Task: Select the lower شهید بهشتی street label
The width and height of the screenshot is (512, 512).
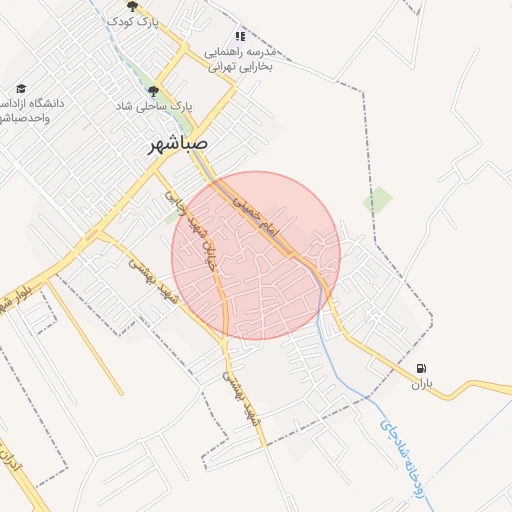Action: tap(241, 399)
